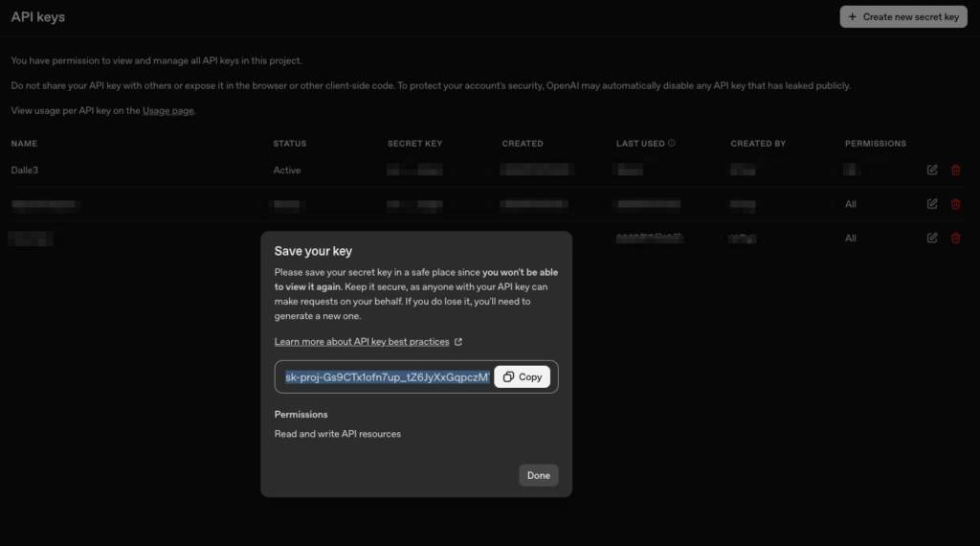
Task: Click the info icon beside Last Used
Action: point(672,144)
